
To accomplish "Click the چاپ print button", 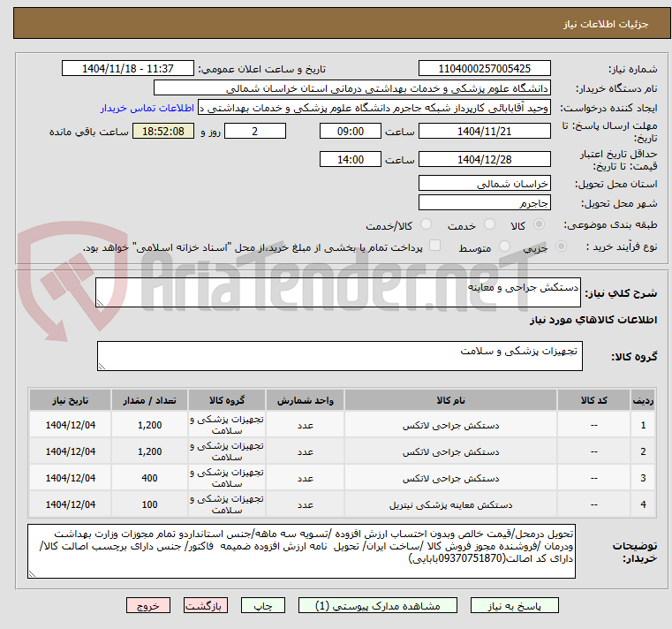I will coord(263,606).
